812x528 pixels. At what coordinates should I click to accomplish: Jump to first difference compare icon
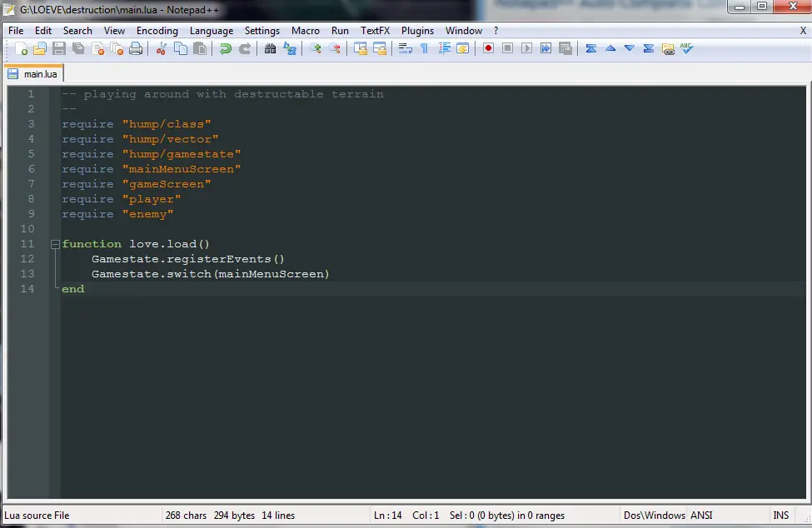590,48
